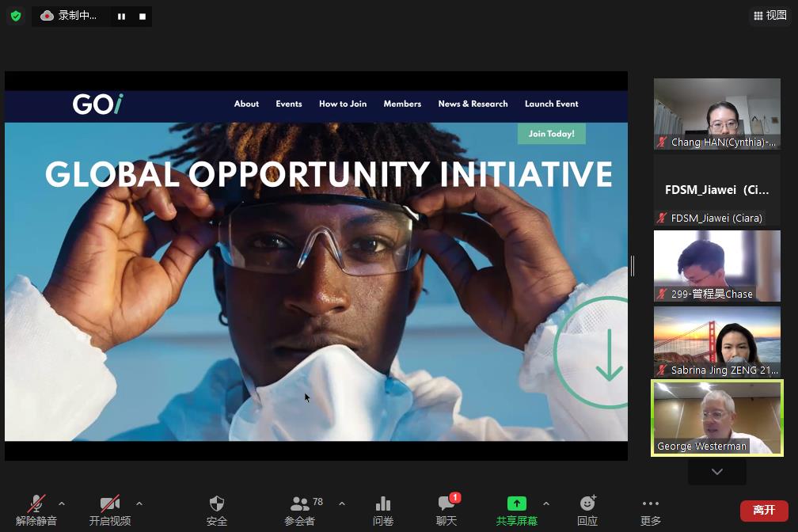Click the panel divider handle beside shared screen
This screenshot has height=532, width=798.
(x=632, y=266)
